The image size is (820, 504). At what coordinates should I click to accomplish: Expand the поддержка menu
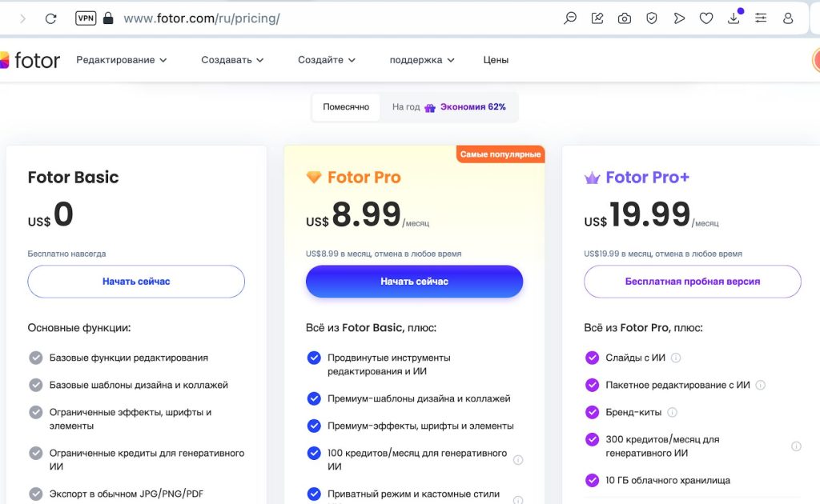point(421,60)
